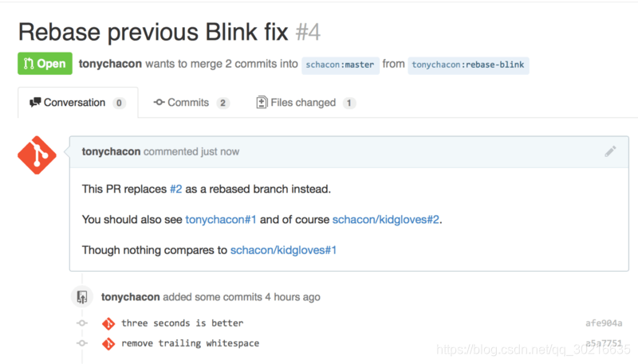
Task: Click commit node marker for afe904a
Action: [82, 323]
